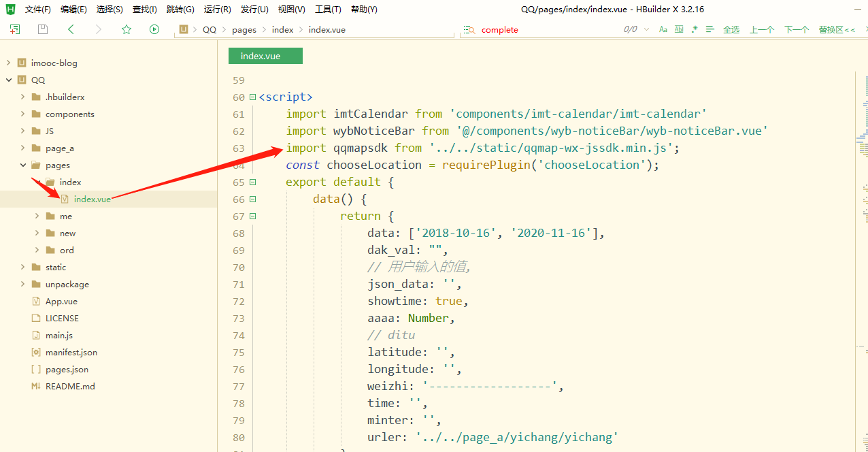868x452 pixels.
Task: Select the JS folder in tree
Action: tap(50, 131)
